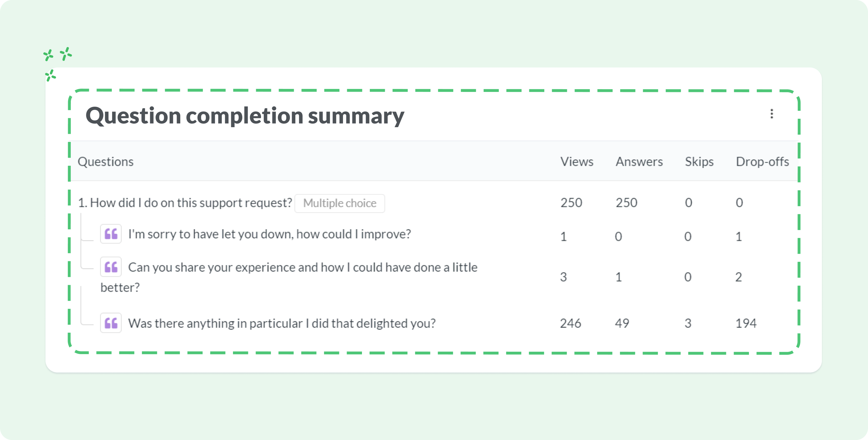The width and height of the screenshot is (868, 440).
Task: Click quote icon beside "delighted you" question
Action: [111, 323]
